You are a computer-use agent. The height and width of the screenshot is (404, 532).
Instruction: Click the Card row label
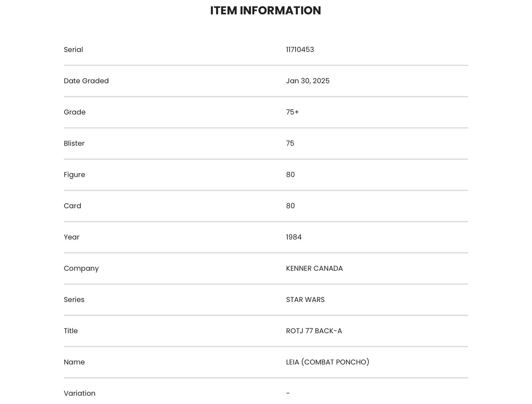tap(72, 206)
